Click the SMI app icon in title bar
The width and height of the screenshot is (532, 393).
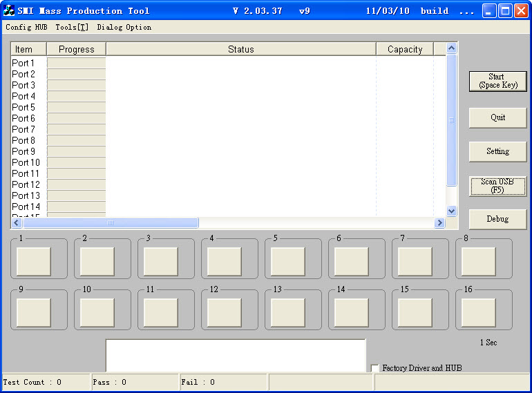[9, 11]
